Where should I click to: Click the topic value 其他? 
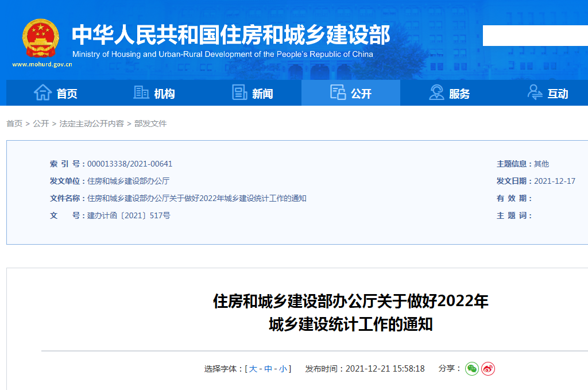(x=541, y=164)
